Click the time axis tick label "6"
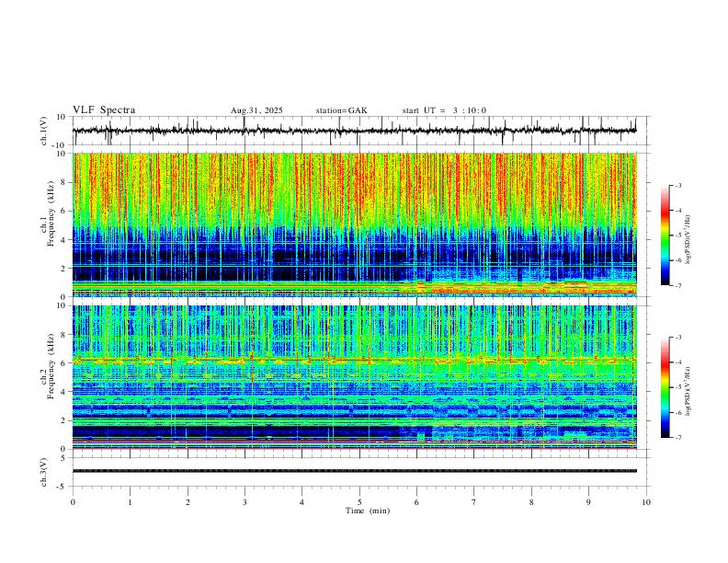 click(x=417, y=502)
